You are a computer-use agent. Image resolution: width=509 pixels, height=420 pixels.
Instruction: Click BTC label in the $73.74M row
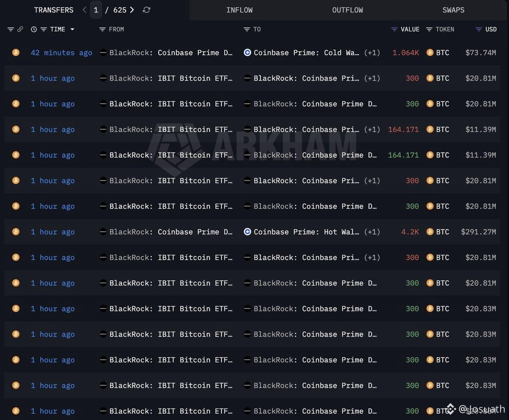coord(442,53)
